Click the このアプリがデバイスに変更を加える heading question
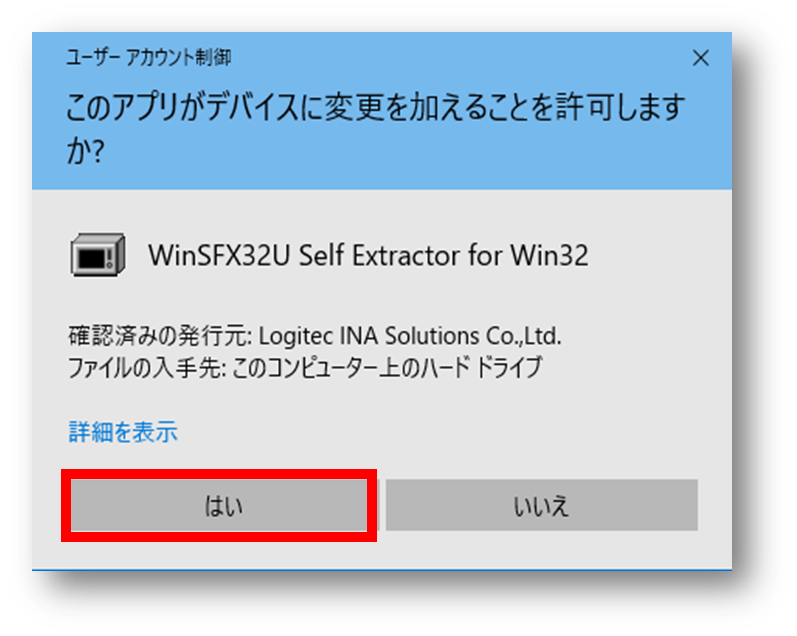This screenshot has width=797, height=636. tap(376, 127)
